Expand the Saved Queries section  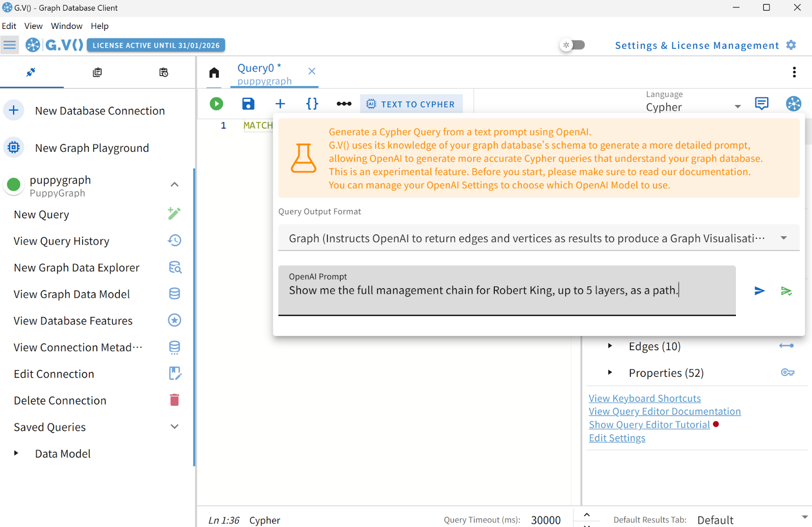click(175, 427)
